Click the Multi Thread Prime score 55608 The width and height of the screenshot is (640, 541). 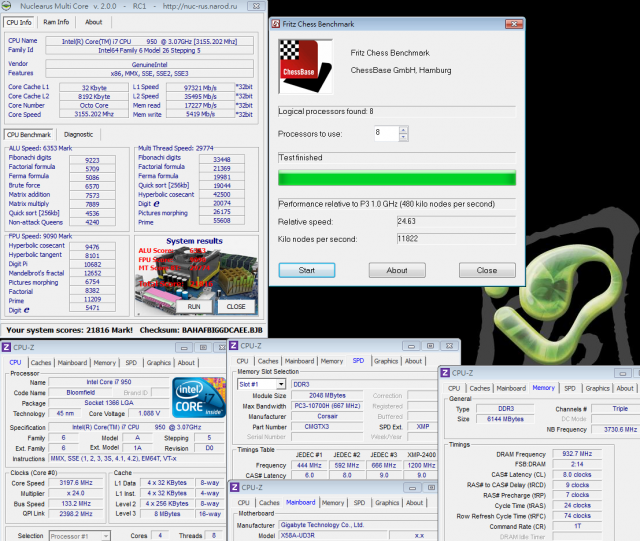(222, 220)
